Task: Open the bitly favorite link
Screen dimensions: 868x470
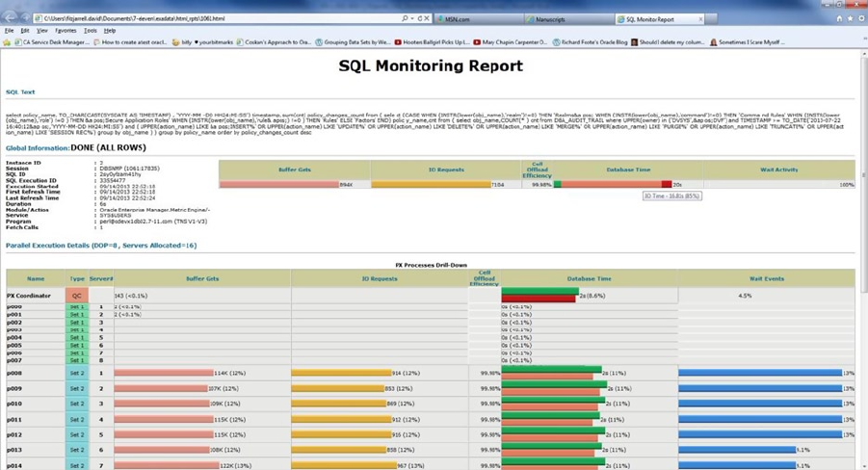Action: click(181, 42)
